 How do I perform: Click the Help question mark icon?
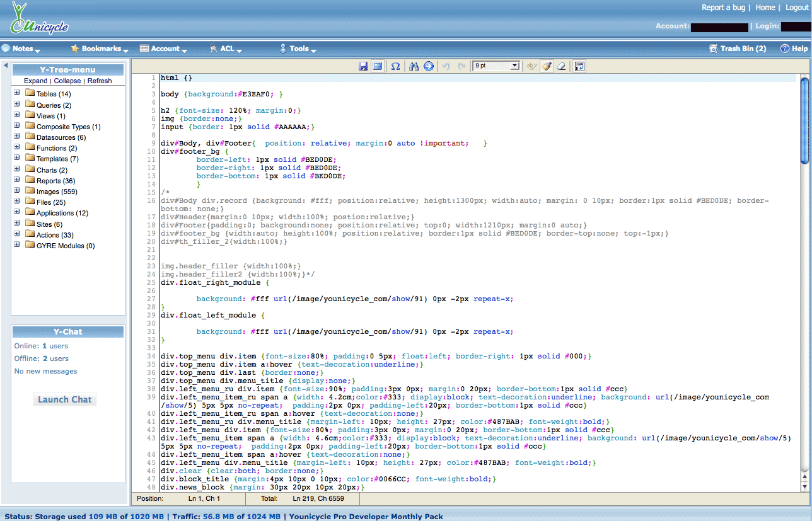(x=785, y=49)
